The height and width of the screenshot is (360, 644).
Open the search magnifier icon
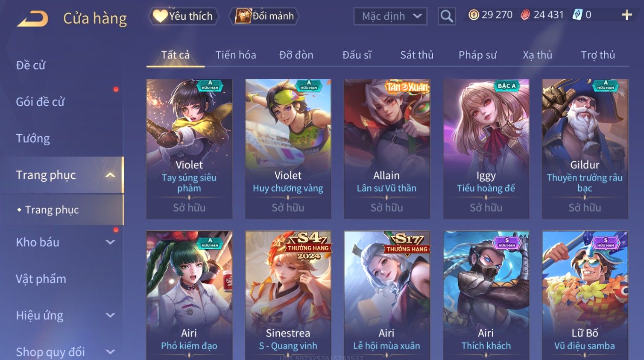coord(447,16)
